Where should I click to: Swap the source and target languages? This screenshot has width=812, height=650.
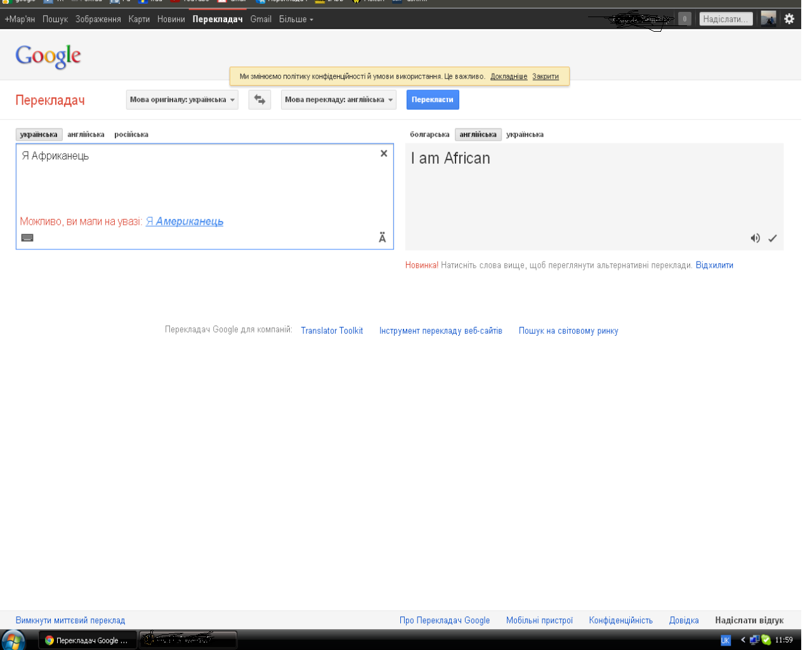point(259,100)
